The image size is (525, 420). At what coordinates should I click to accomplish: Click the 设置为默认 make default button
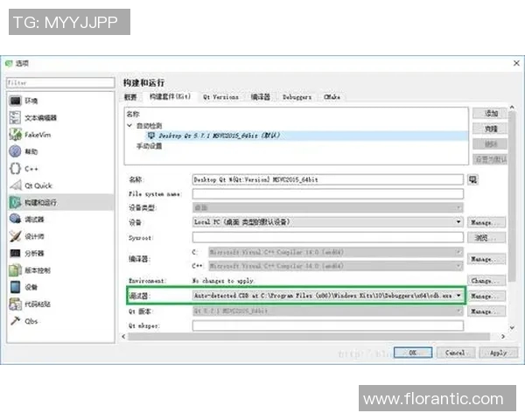click(490, 159)
